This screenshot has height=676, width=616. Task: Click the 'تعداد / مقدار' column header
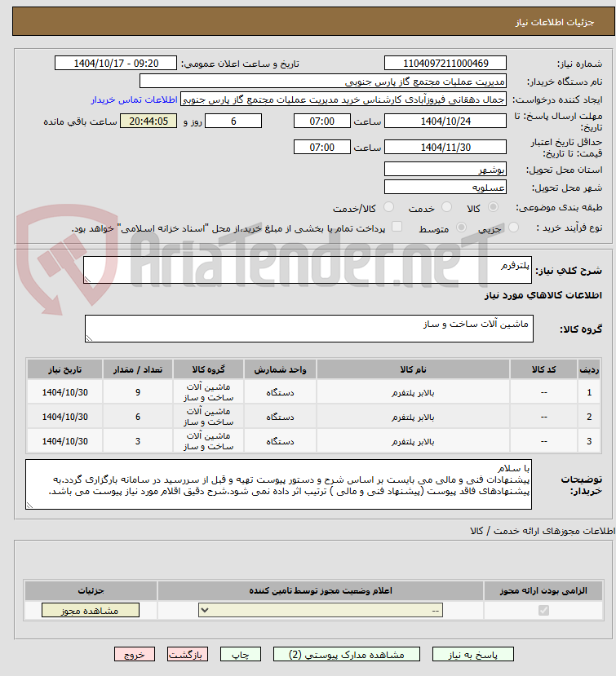138,369
